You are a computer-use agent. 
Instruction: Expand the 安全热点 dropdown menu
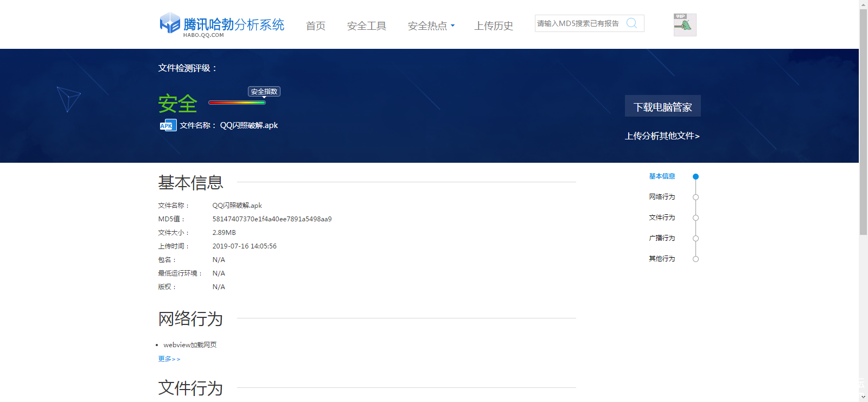click(431, 26)
